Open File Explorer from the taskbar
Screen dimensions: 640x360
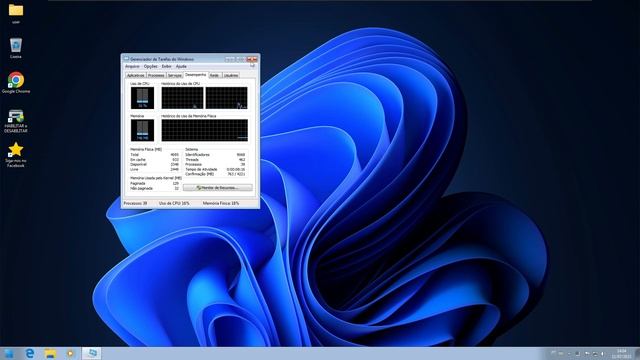(x=50, y=353)
